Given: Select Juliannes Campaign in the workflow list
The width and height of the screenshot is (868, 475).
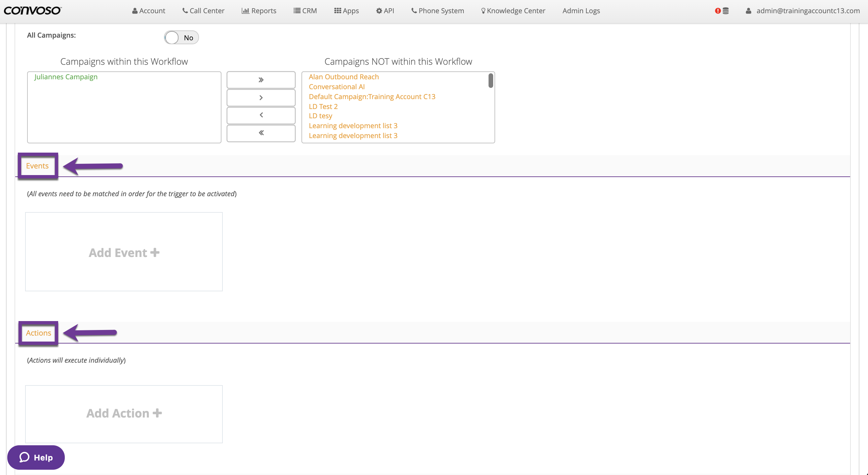Looking at the screenshot, I should (x=66, y=77).
